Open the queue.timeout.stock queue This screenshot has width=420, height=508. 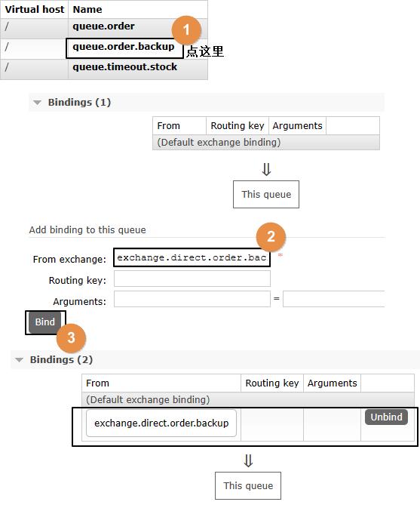pyautogui.click(x=125, y=67)
